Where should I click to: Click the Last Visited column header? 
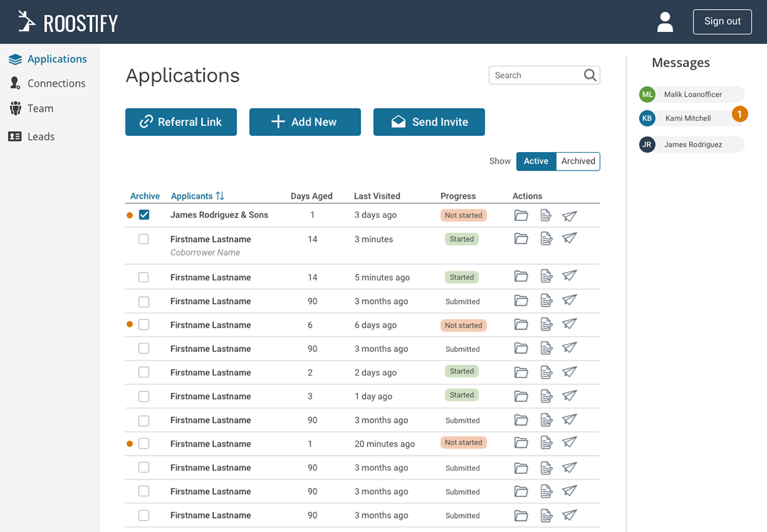click(x=377, y=196)
